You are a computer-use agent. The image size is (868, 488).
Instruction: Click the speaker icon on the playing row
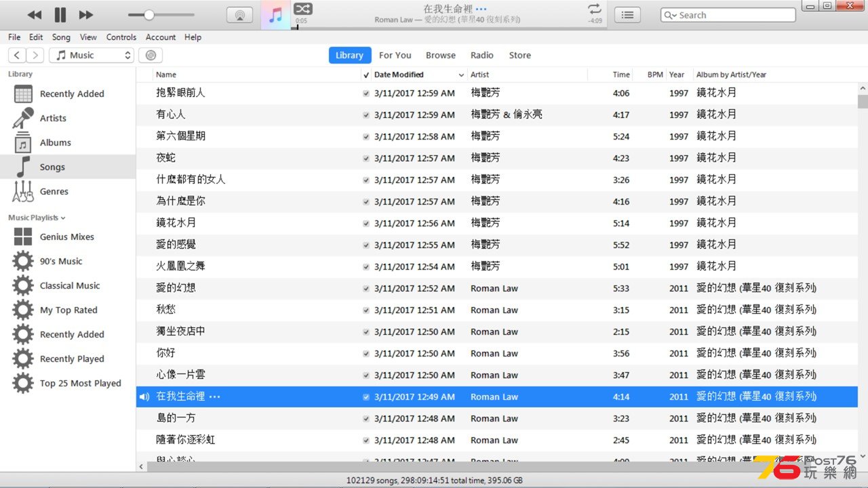[144, 397]
